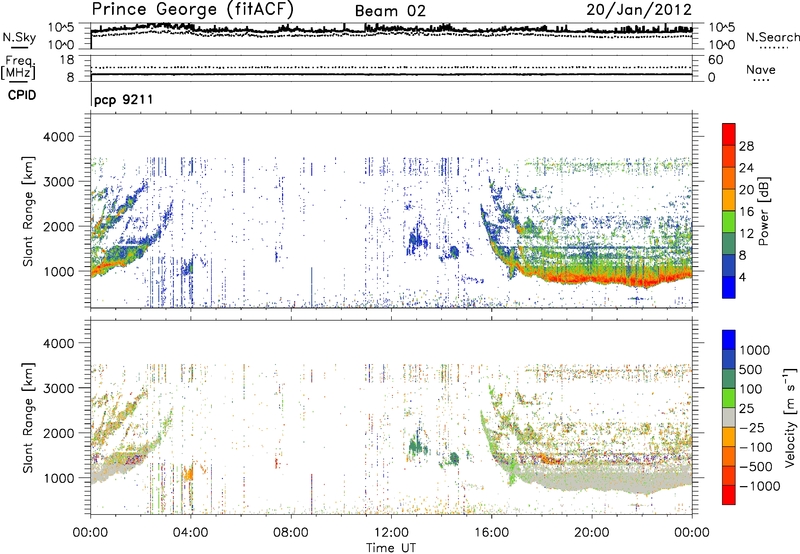
Task: Click the '-1000' velocity colorbar tick value
Action: [759, 486]
